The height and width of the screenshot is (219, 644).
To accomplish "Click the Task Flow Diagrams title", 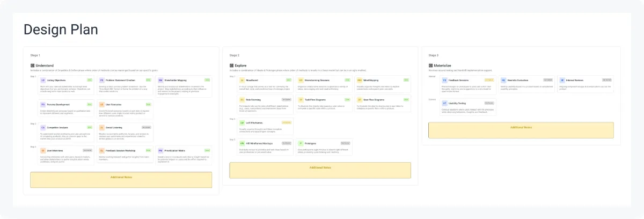I will [316, 100].
